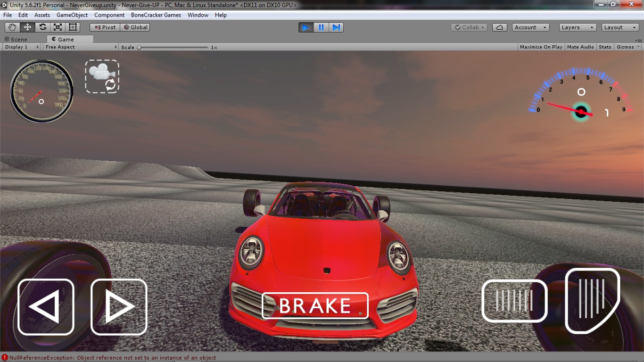Viewport: 644px width, 362px height.
Task: Open the Help menu
Action: [x=221, y=15]
